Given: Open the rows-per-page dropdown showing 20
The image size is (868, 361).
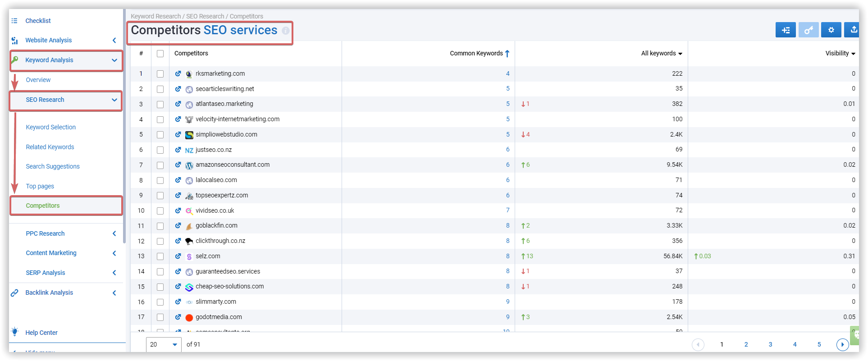Looking at the screenshot, I should pyautogui.click(x=164, y=344).
